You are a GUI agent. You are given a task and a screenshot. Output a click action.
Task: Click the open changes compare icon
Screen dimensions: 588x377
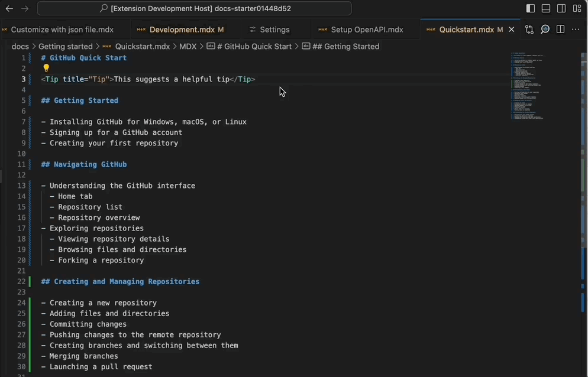point(529,30)
